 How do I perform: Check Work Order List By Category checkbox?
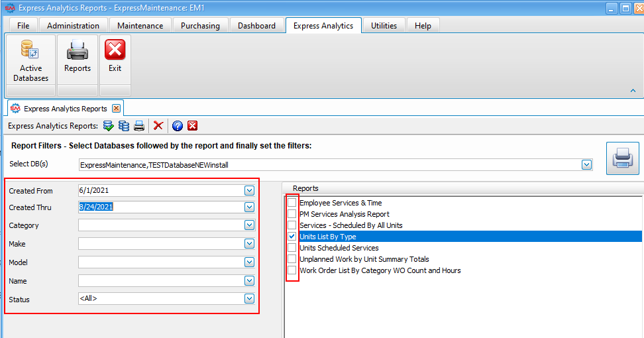(292, 270)
